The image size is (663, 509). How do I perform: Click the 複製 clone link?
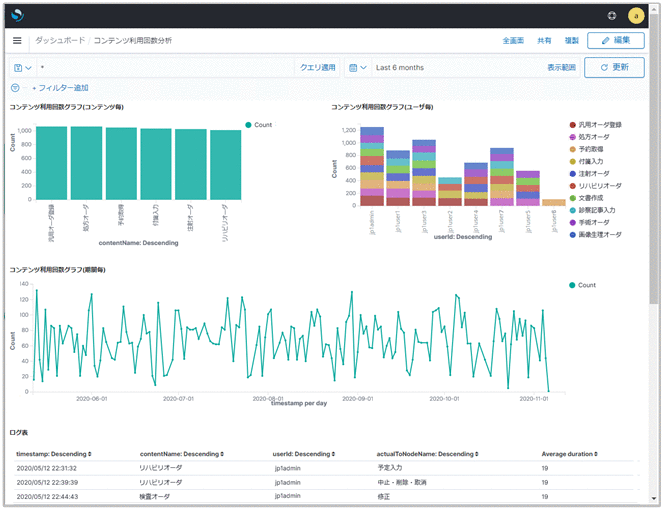click(571, 41)
